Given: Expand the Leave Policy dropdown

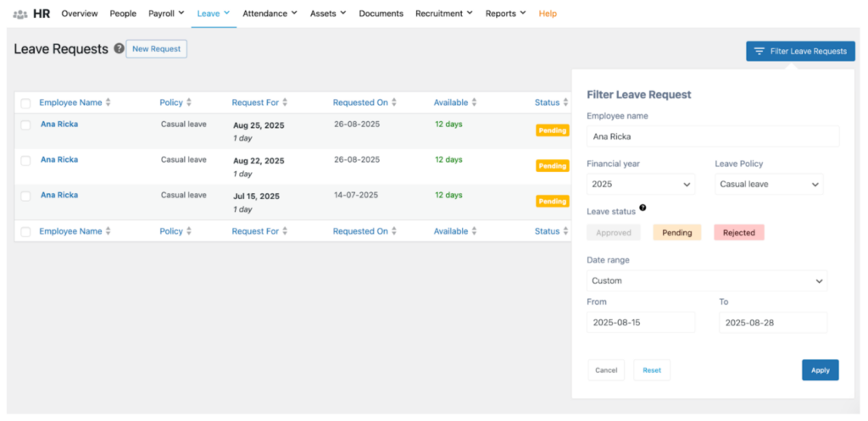Looking at the screenshot, I should [768, 184].
